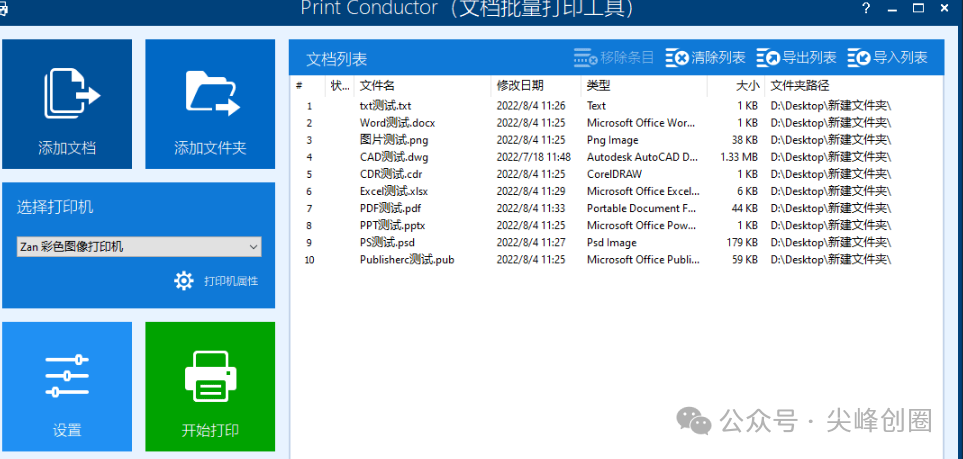Click the 移除条目 remove item button

(614, 58)
